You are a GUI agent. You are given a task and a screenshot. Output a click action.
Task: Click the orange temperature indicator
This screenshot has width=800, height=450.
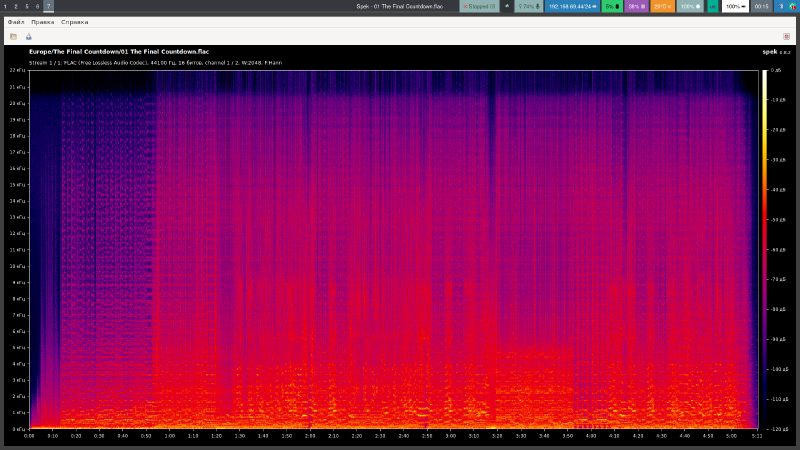(x=662, y=6)
